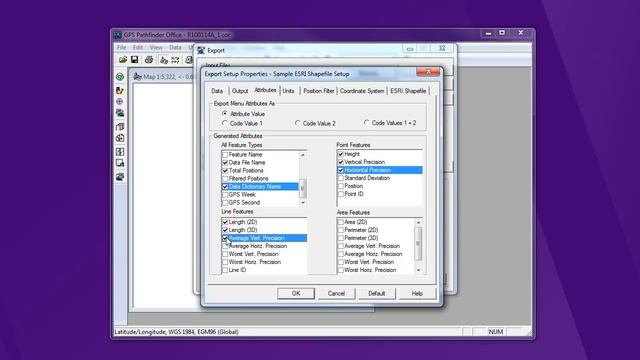Check the Point ID attribute
Image resolution: width=640 pixels, height=360 pixels.
tap(341, 194)
